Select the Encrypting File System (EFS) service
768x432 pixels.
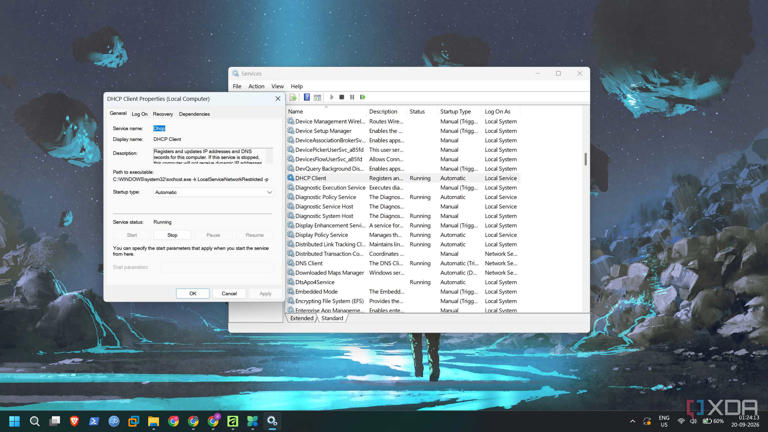click(x=403, y=301)
